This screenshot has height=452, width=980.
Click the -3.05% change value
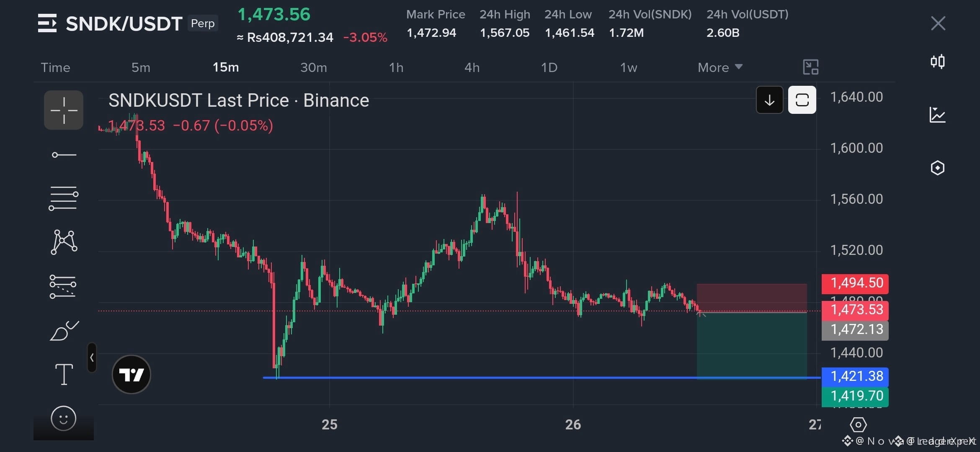[365, 37]
